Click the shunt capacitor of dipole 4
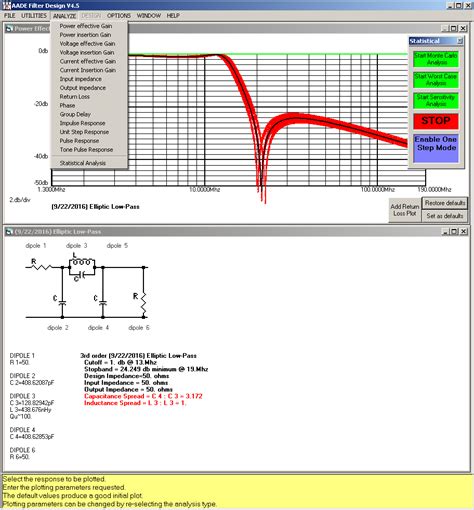The height and width of the screenshot is (510, 474). click(103, 303)
